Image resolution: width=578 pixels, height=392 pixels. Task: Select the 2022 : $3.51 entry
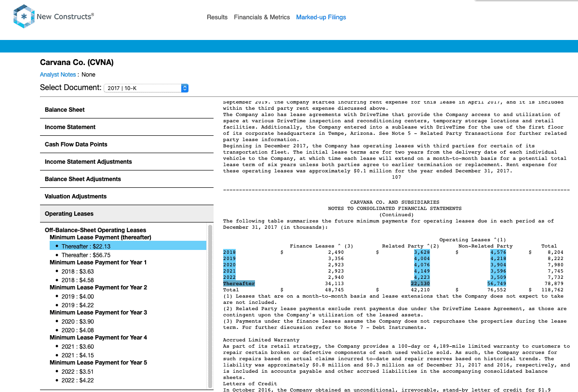click(x=78, y=371)
